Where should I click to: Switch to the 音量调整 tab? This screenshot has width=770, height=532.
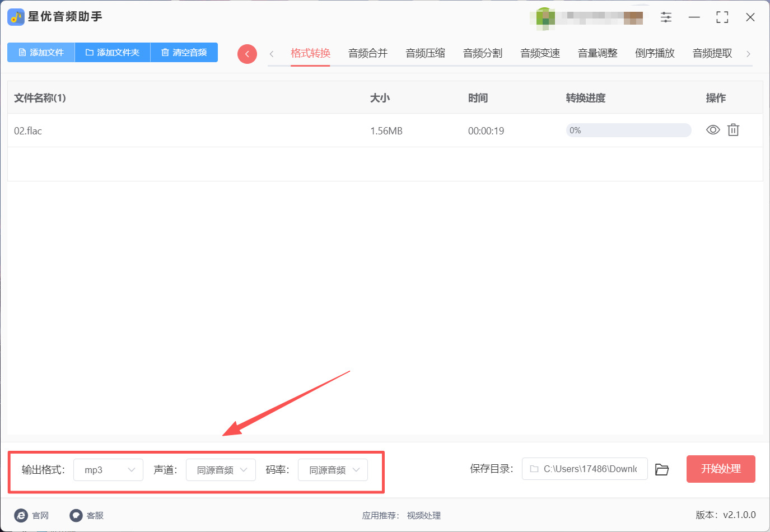click(x=598, y=53)
